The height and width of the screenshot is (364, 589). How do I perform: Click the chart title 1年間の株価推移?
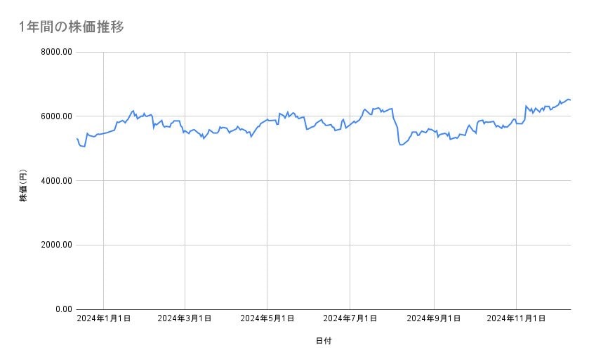[72, 27]
